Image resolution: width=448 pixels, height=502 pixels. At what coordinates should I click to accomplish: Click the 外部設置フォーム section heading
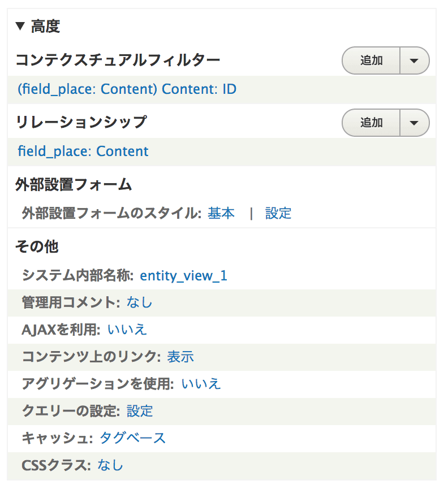74,184
